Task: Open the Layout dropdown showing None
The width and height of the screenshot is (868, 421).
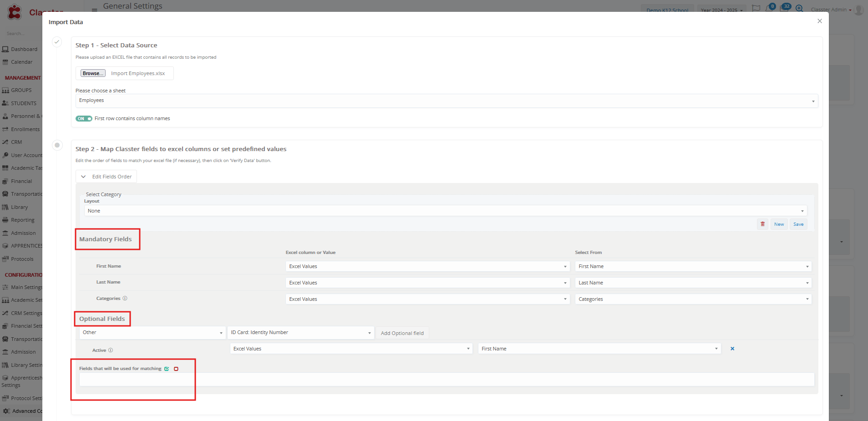Action: [445, 211]
